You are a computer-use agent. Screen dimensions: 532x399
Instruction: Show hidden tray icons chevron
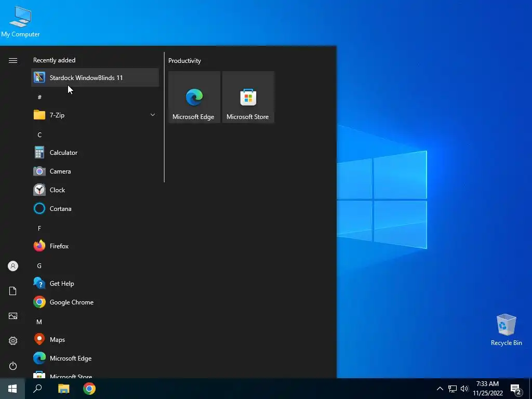coord(440,389)
